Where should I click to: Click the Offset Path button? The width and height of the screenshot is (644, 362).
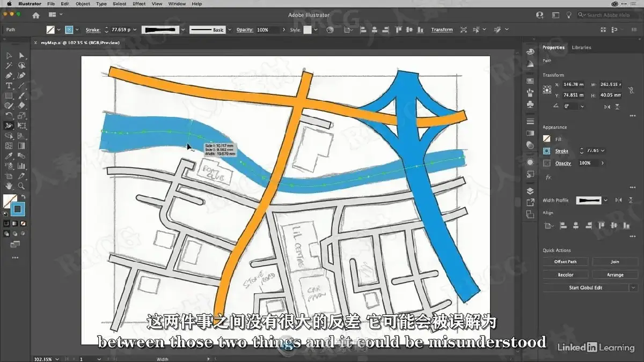click(566, 262)
